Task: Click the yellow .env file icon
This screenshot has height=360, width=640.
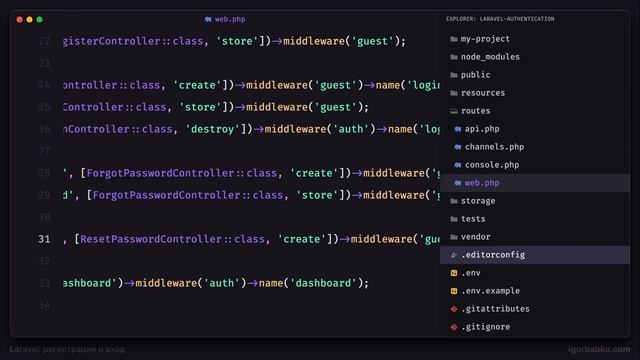Action: 454,273
